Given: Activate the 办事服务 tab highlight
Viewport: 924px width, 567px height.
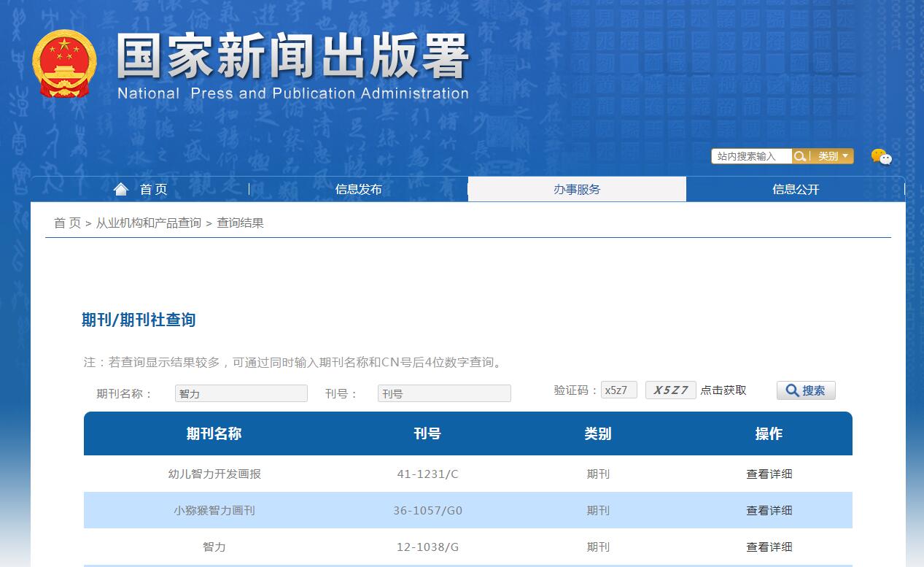Looking at the screenshot, I should pyautogui.click(x=577, y=188).
